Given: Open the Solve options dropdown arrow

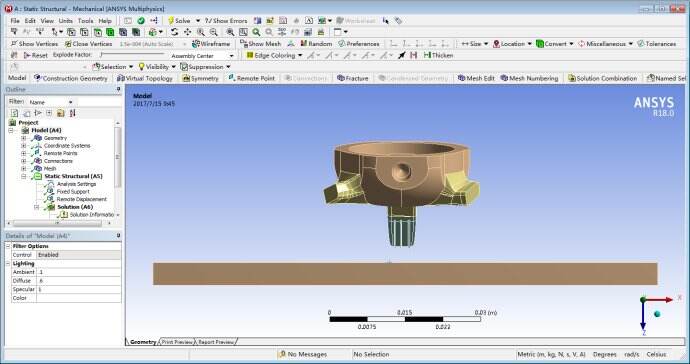Looking at the screenshot, I should (x=198, y=21).
